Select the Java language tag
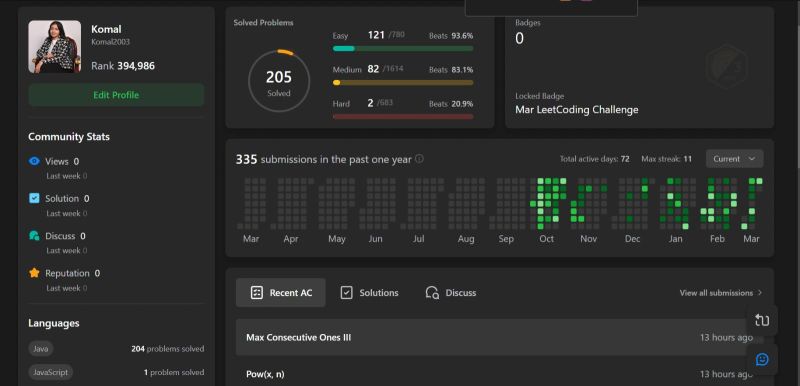The width and height of the screenshot is (800, 386). click(x=41, y=349)
